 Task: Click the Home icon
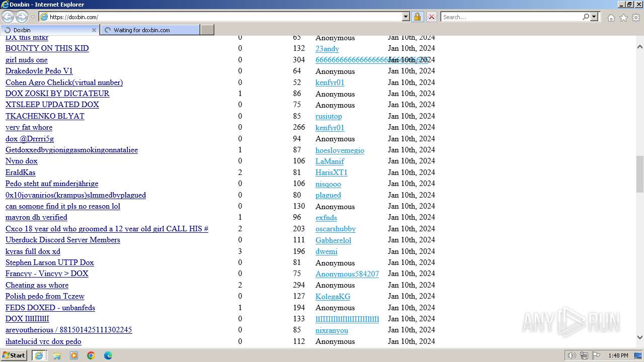[611, 18]
